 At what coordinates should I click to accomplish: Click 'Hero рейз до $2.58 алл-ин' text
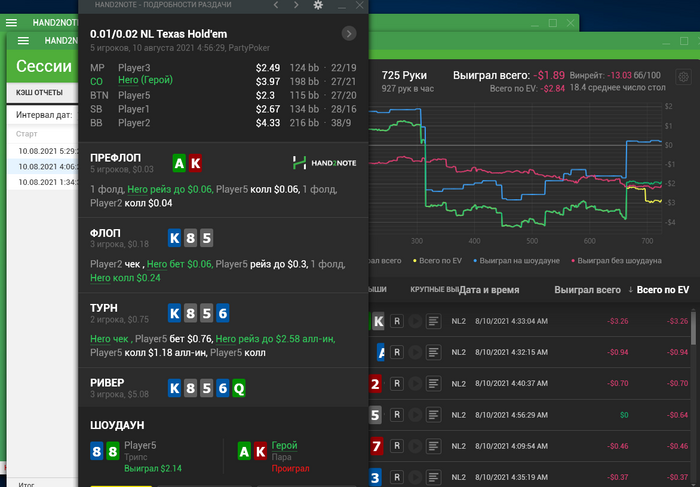coord(275,339)
